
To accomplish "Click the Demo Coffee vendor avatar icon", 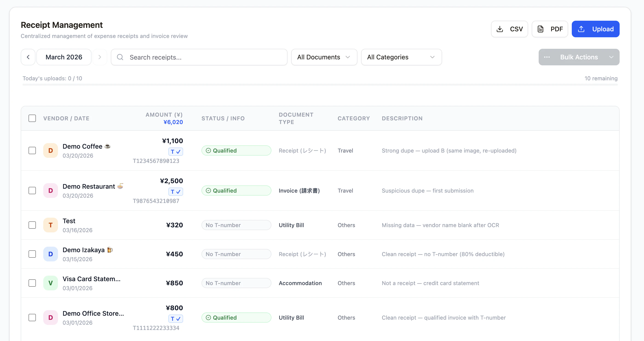I will 51,150.
